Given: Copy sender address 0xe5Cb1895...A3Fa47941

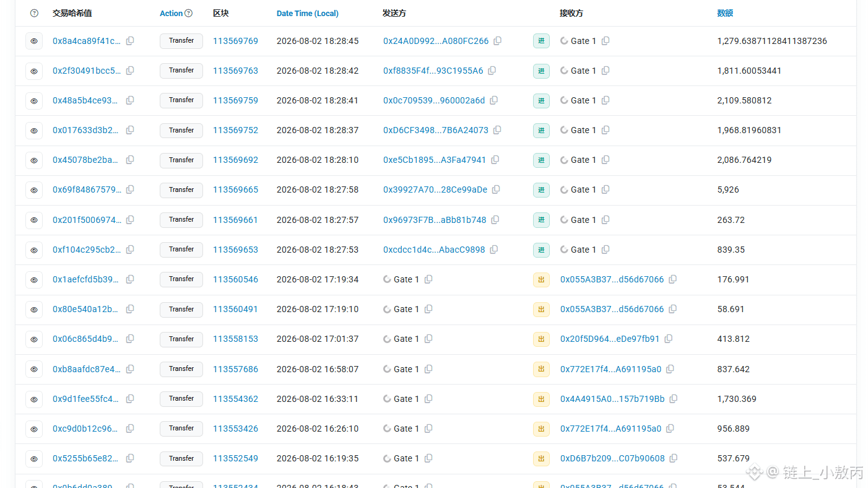Looking at the screenshot, I should [x=495, y=160].
